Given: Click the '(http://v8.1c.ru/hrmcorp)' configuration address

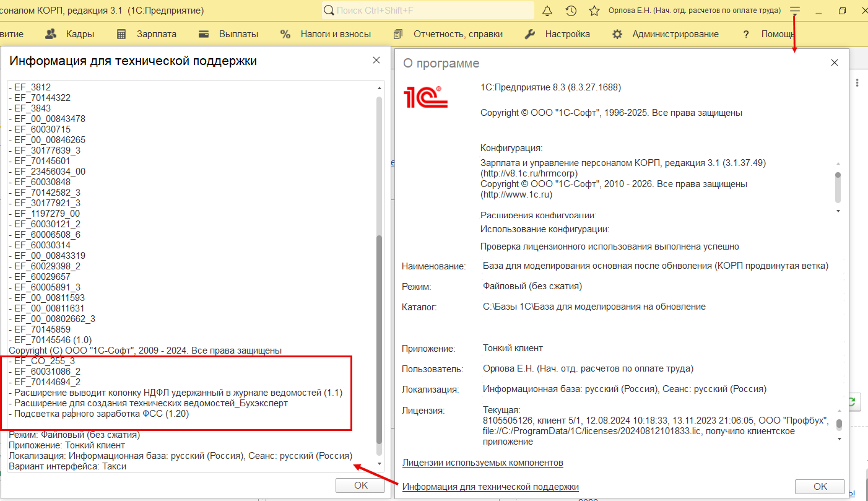Looking at the screenshot, I should pyautogui.click(x=529, y=173).
